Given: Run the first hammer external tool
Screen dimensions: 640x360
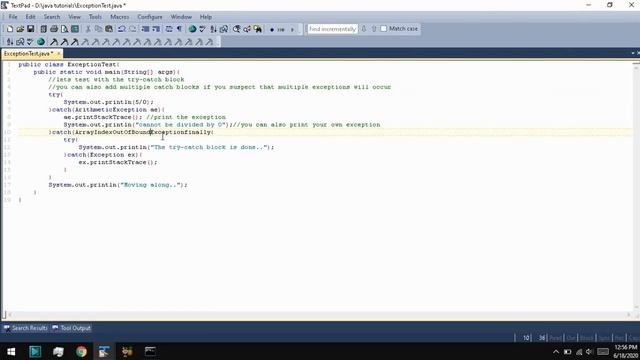Looking at the screenshot, I should [x=54, y=42].
